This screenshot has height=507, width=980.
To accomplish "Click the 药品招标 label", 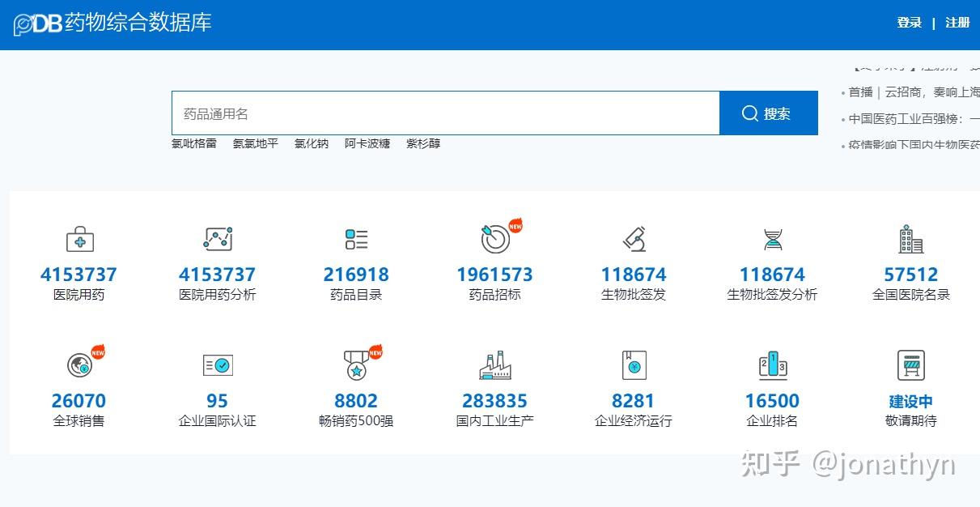I will [x=495, y=295].
